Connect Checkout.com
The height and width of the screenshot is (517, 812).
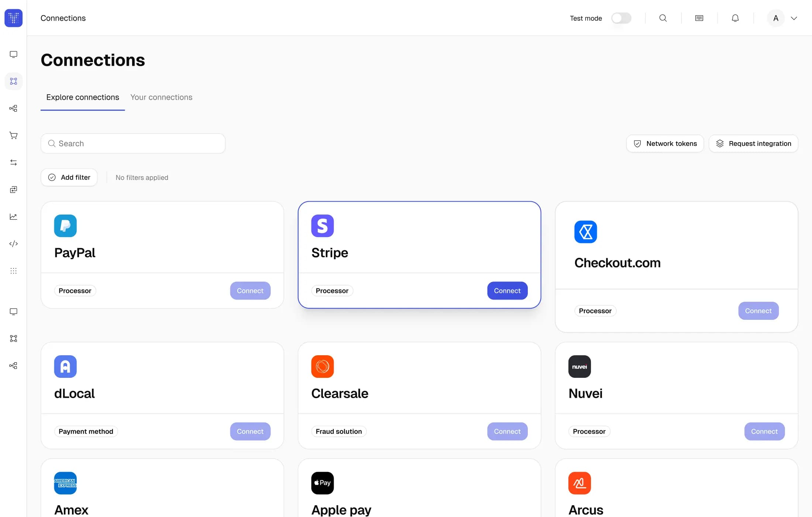758,311
